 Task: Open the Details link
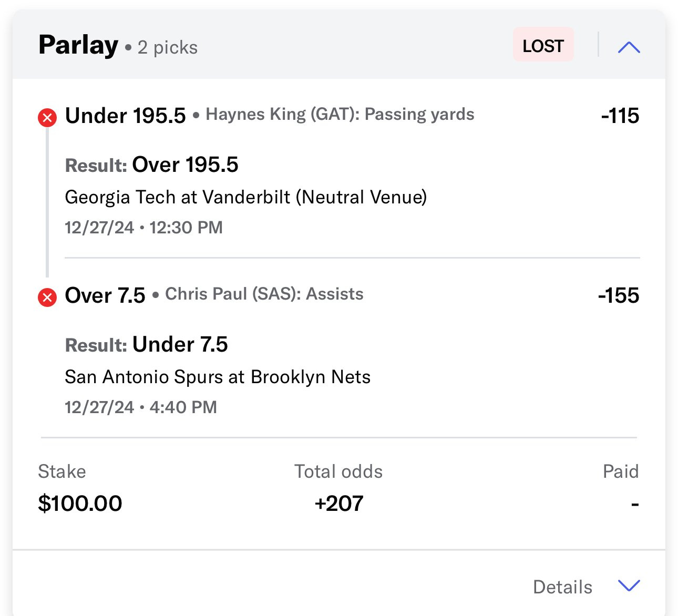(x=562, y=587)
